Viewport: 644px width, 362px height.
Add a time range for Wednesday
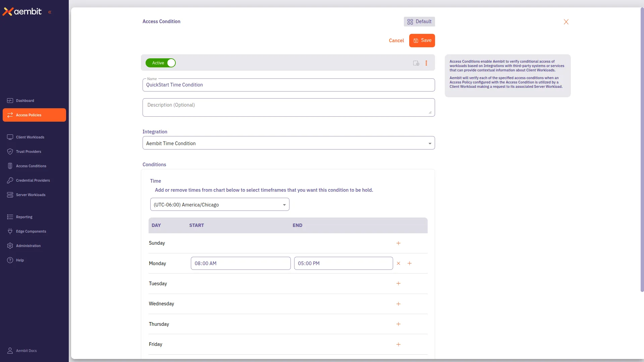click(x=398, y=304)
